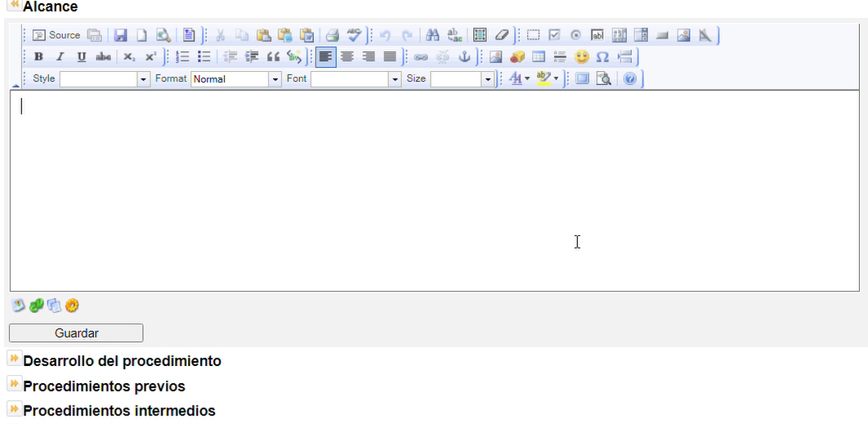Center align the text

coord(347,56)
